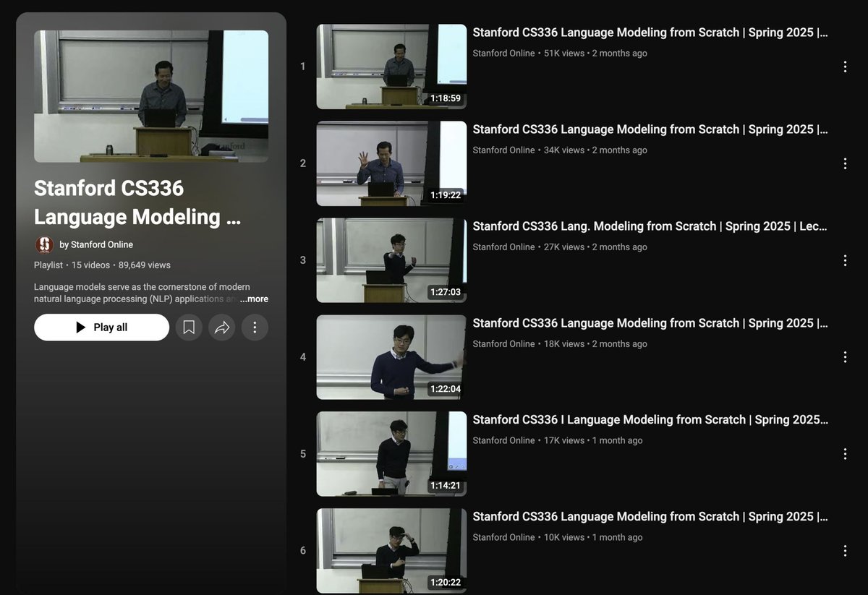868x595 pixels.
Task: Open options menu for the first video
Action: (845, 66)
